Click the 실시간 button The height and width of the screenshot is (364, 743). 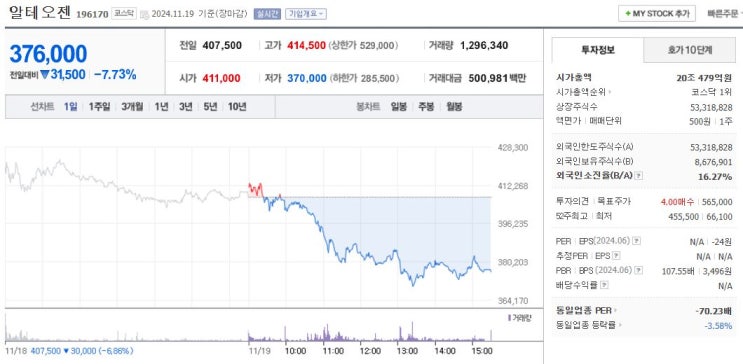tap(267, 14)
